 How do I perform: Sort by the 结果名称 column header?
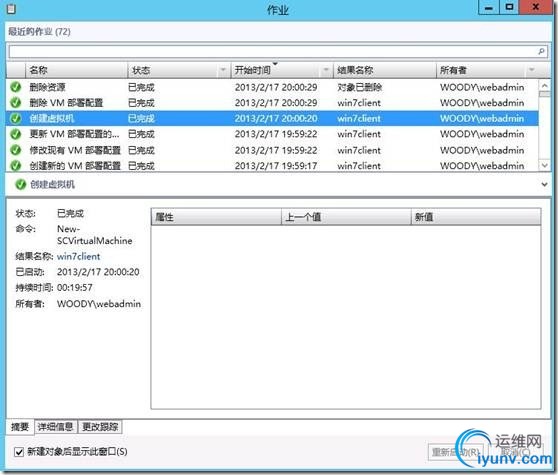(x=384, y=70)
